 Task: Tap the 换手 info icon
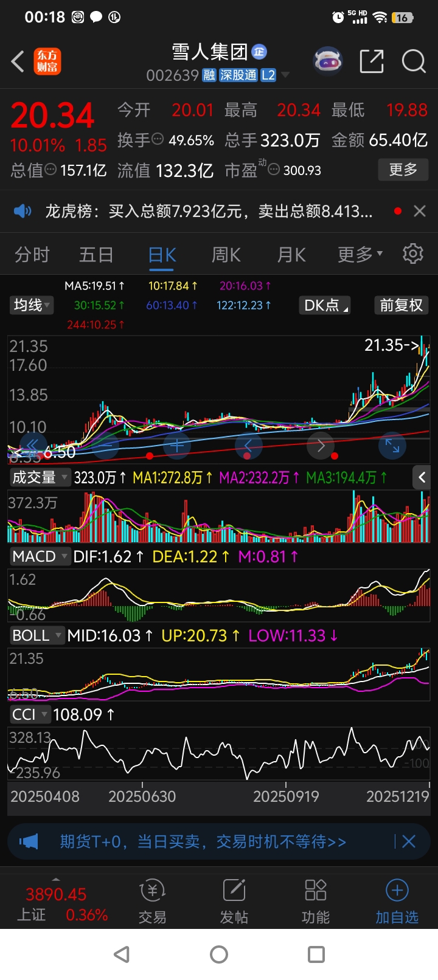[x=158, y=139]
